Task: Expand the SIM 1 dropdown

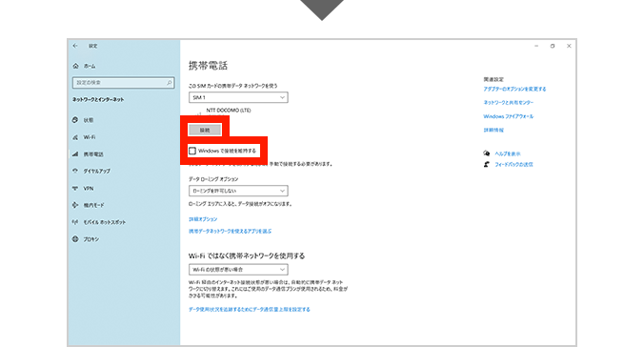Action: tap(238, 97)
